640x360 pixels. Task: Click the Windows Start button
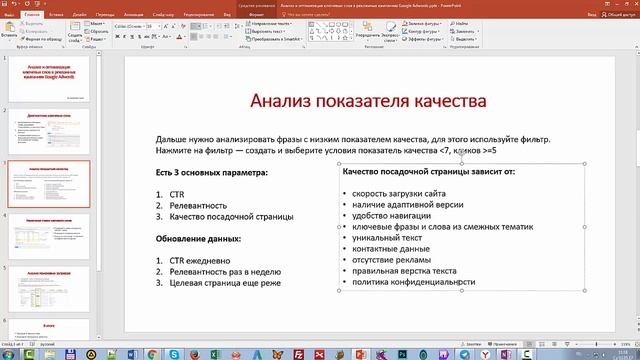tap(8, 354)
